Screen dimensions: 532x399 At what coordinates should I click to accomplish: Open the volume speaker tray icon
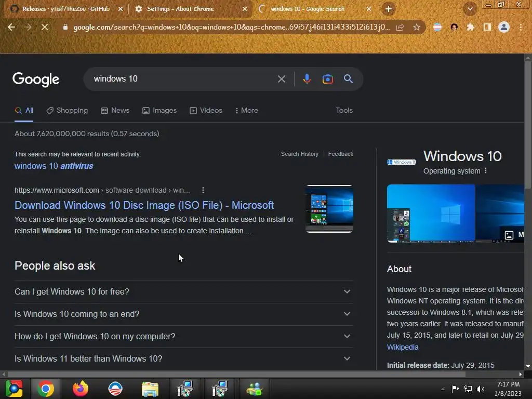pos(481,389)
